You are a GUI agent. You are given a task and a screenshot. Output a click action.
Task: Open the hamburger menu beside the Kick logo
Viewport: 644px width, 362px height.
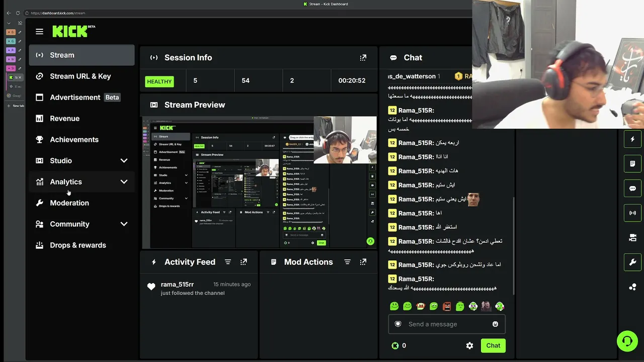click(39, 31)
